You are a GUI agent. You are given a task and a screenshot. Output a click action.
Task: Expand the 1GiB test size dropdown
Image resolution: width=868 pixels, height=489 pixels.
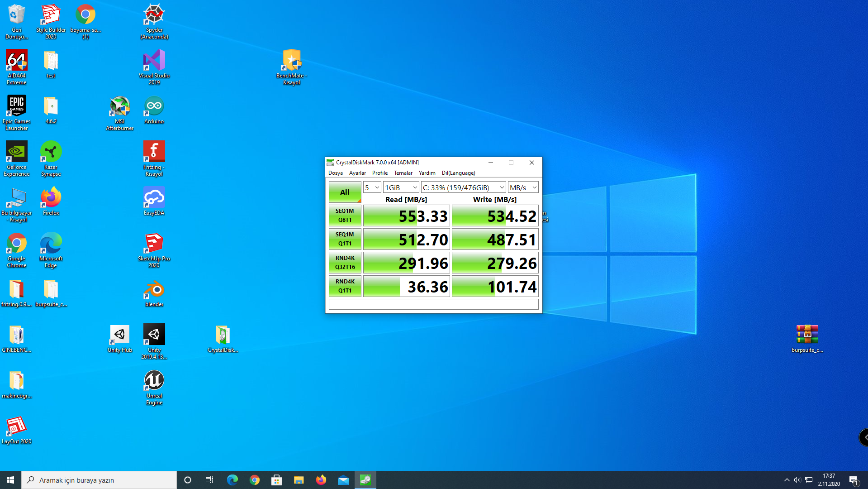(x=401, y=187)
